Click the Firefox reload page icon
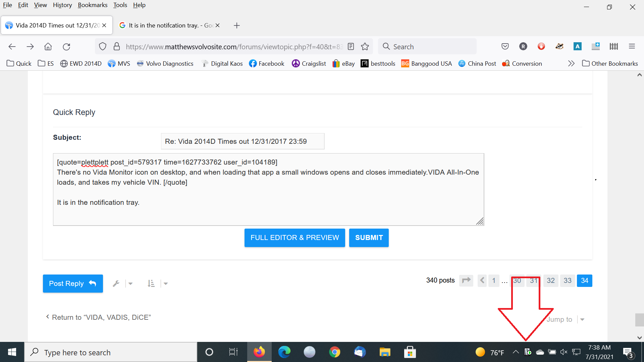This screenshot has width=644, height=362. coord(66,47)
